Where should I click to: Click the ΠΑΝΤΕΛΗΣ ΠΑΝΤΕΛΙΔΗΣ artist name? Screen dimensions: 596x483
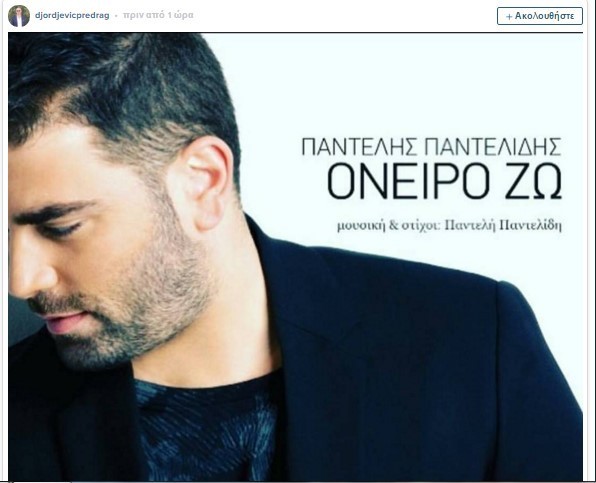point(431,147)
